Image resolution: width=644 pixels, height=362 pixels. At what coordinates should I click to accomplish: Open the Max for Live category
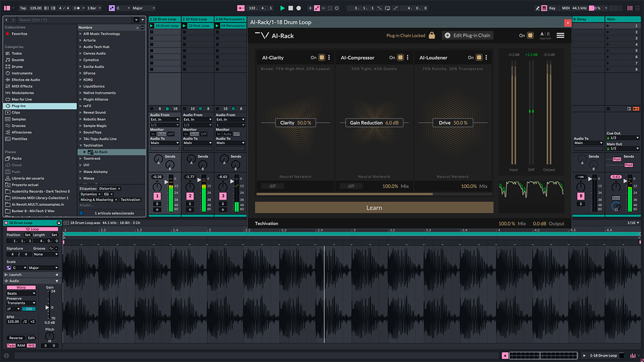pyautogui.click(x=40, y=99)
